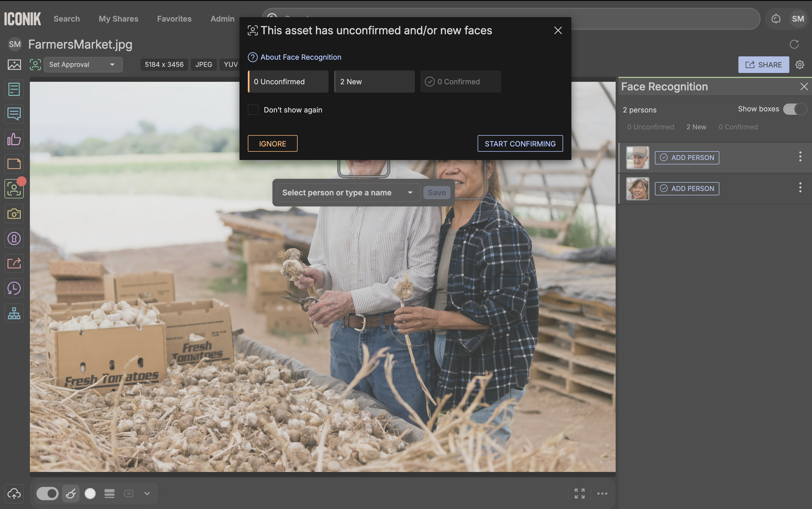Click the cloud upload icon

pyautogui.click(x=14, y=494)
